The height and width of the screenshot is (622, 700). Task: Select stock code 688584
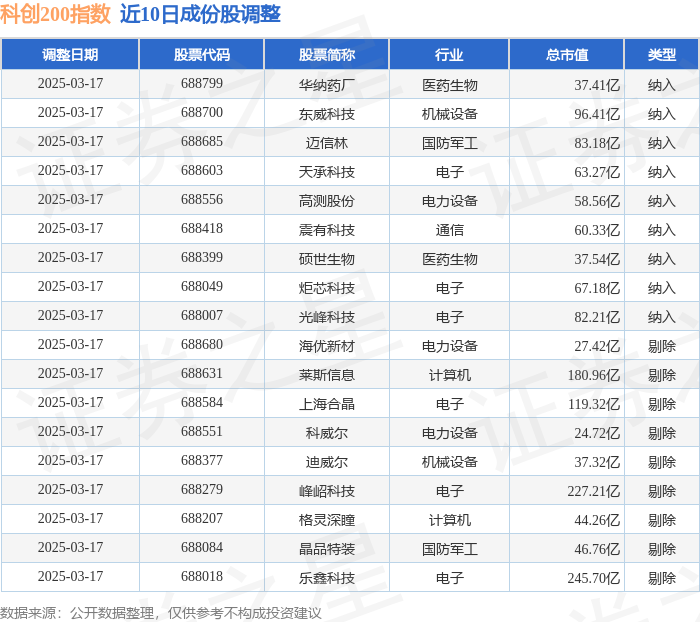point(202,403)
